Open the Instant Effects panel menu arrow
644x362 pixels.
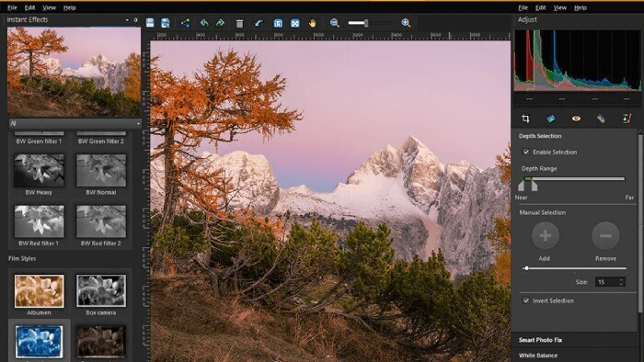click(127, 19)
